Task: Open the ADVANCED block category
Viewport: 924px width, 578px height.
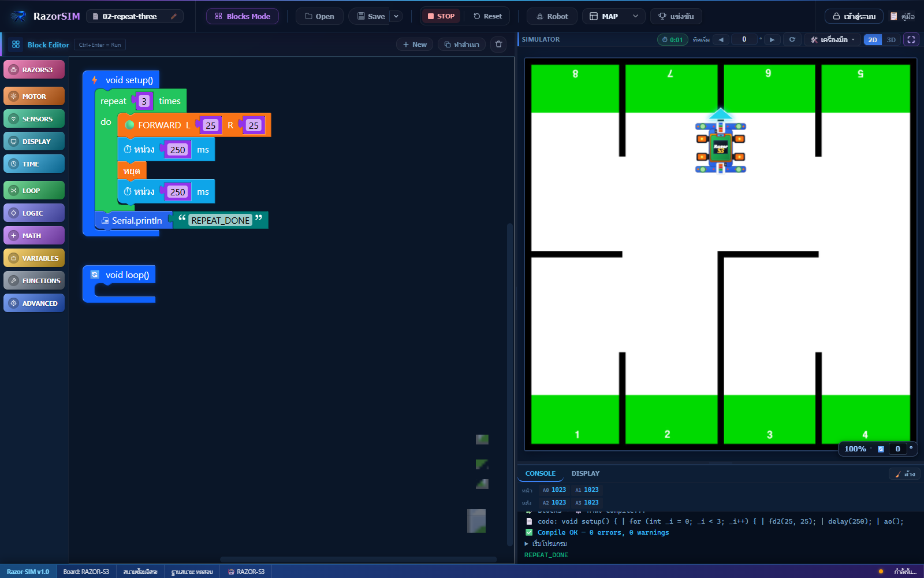Action: coord(34,303)
